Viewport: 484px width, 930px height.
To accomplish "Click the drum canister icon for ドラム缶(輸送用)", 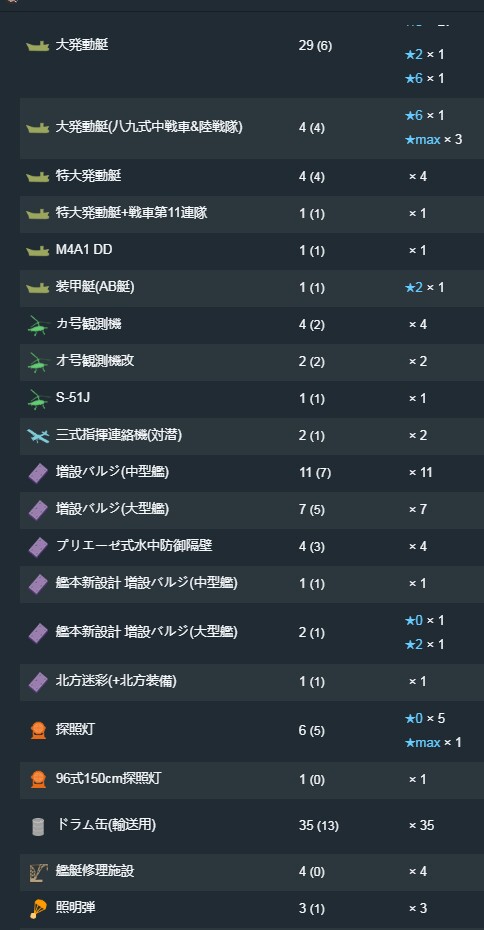I will [x=38, y=826].
